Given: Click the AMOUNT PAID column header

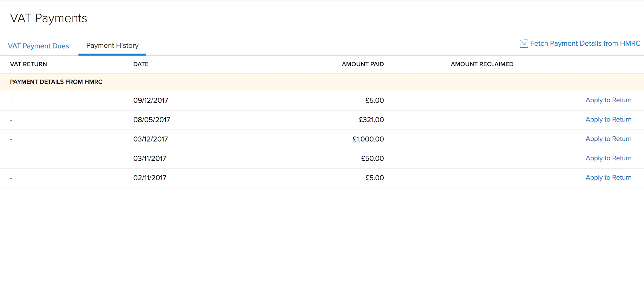Looking at the screenshot, I should pos(363,64).
